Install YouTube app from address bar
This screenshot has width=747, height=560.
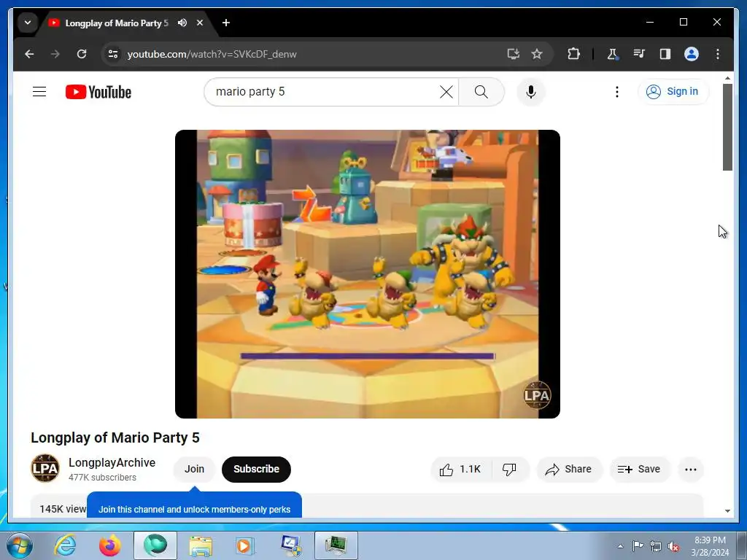pos(513,54)
